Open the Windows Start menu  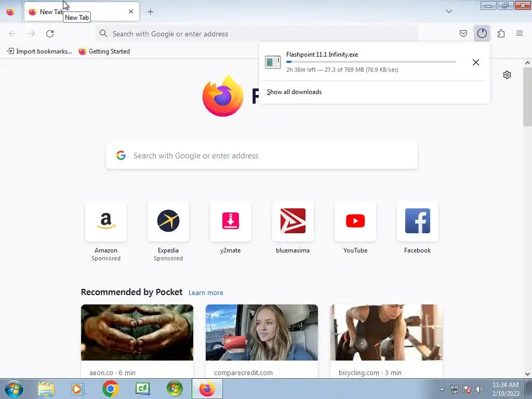14,389
